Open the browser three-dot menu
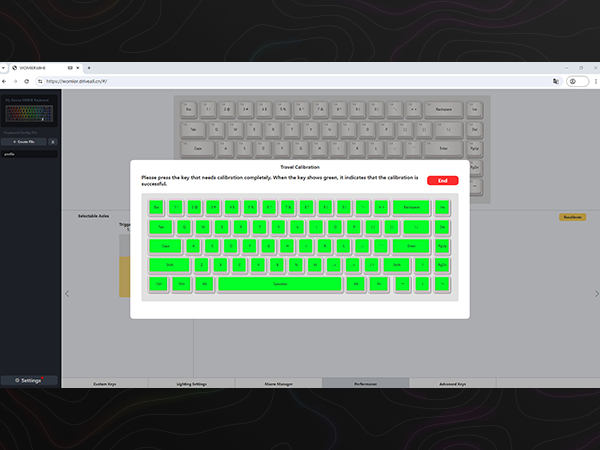 point(596,81)
